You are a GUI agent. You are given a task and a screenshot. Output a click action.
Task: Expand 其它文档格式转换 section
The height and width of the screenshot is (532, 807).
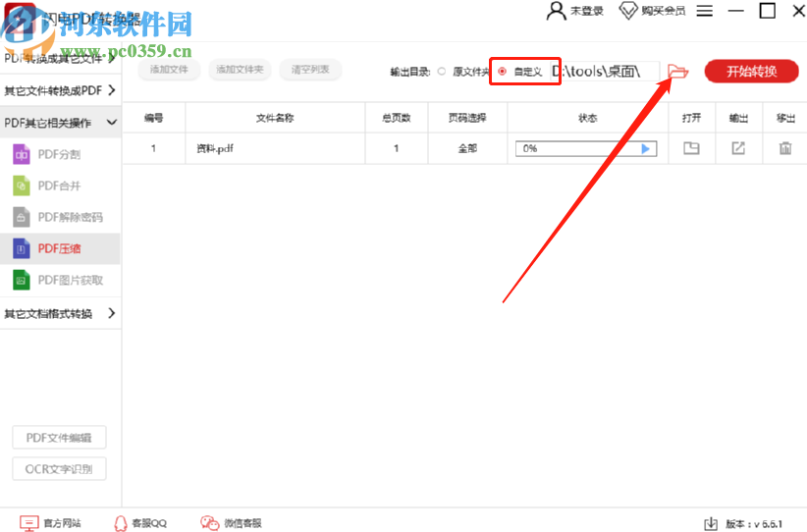coord(60,313)
